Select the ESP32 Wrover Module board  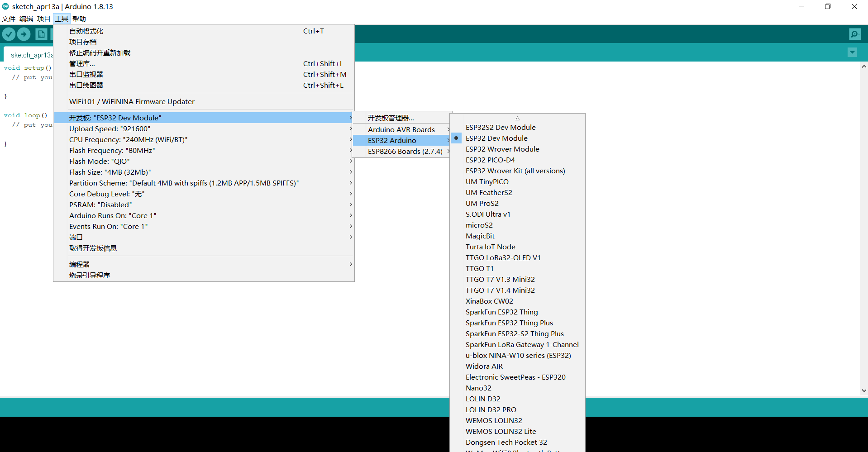502,149
